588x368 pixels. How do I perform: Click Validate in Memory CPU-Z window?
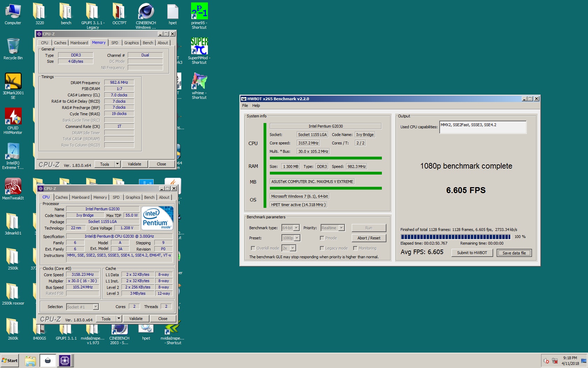coord(134,164)
